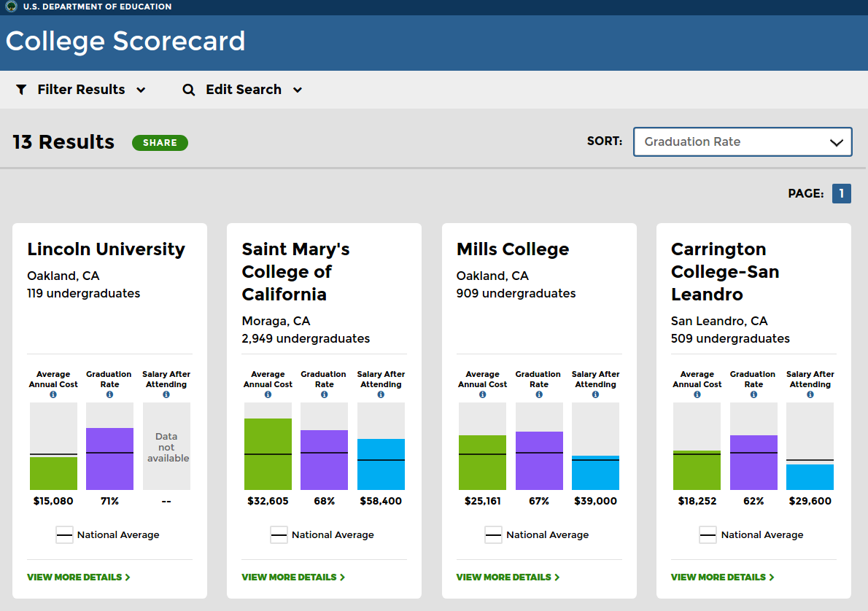868x611 pixels.
Task: Click National Average legend on Mills College card
Action: pyautogui.click(x=536, y=534)
